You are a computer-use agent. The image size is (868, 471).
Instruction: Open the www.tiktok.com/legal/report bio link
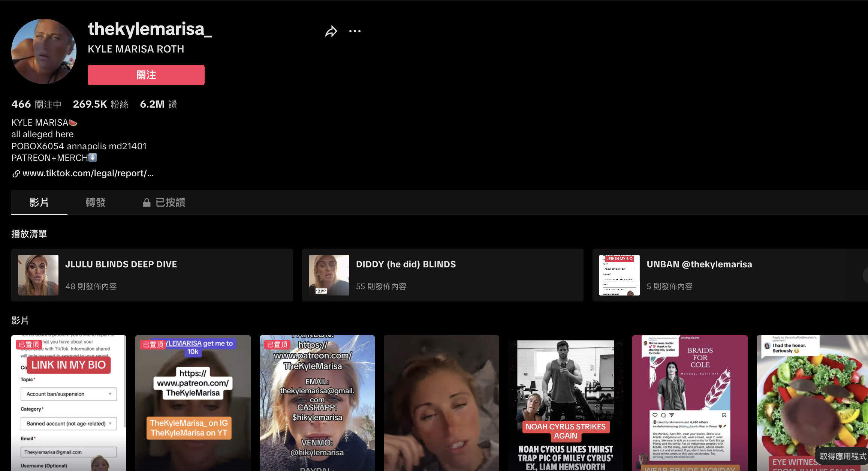(88, 173)
